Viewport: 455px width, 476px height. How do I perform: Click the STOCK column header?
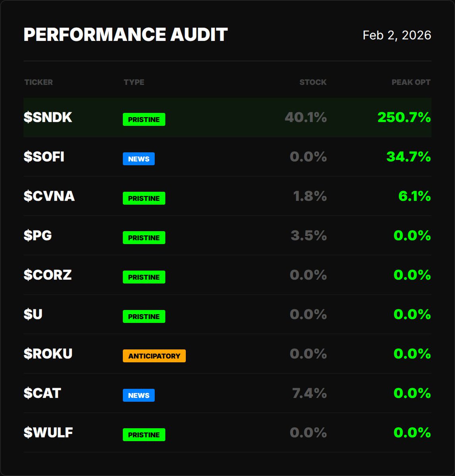(313, 82)
